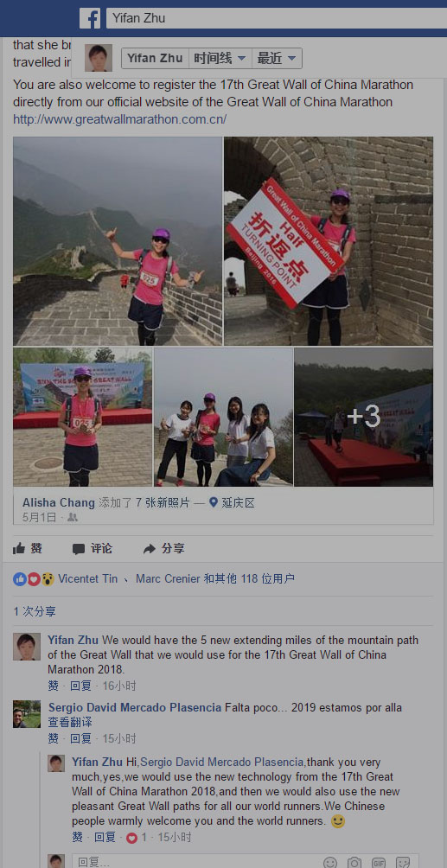Image resolution: width=447 pixels, height=868 pixels.
Task: Open emoji picker in reply box
Action: 330,863
